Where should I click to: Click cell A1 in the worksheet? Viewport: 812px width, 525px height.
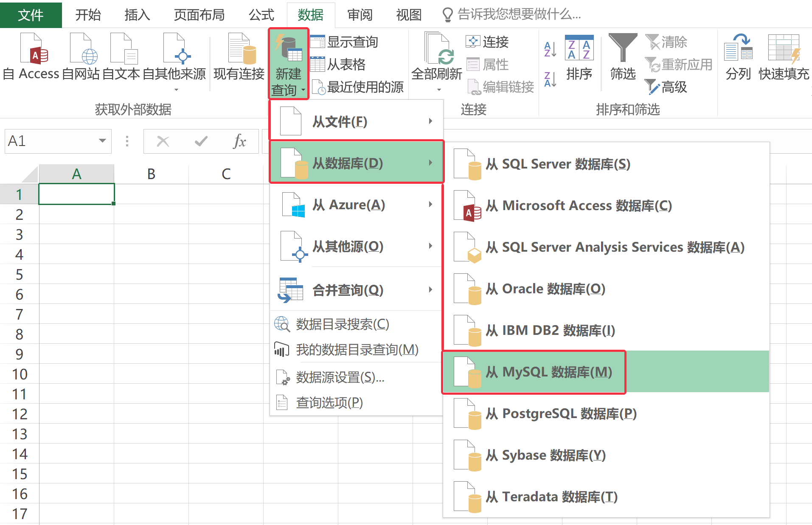pyautogui.click(x=76, y=193)
